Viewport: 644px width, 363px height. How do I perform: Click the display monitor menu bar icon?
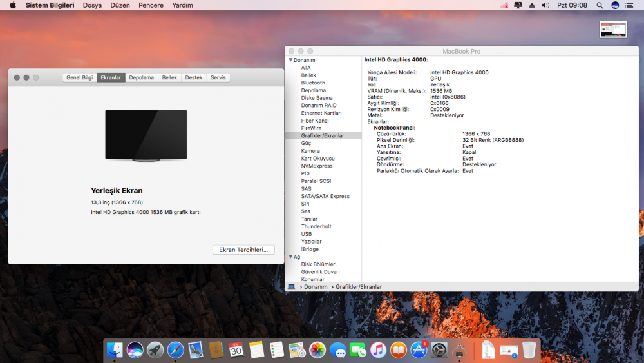[518, 5]
